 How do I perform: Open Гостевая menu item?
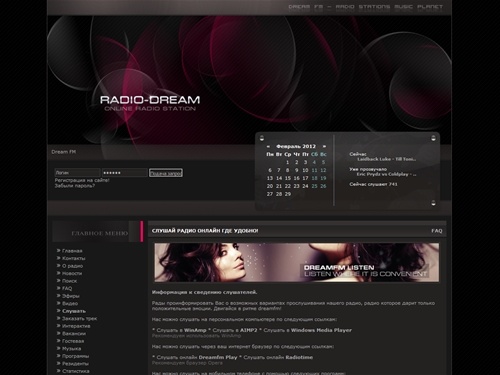click(73, 341)
